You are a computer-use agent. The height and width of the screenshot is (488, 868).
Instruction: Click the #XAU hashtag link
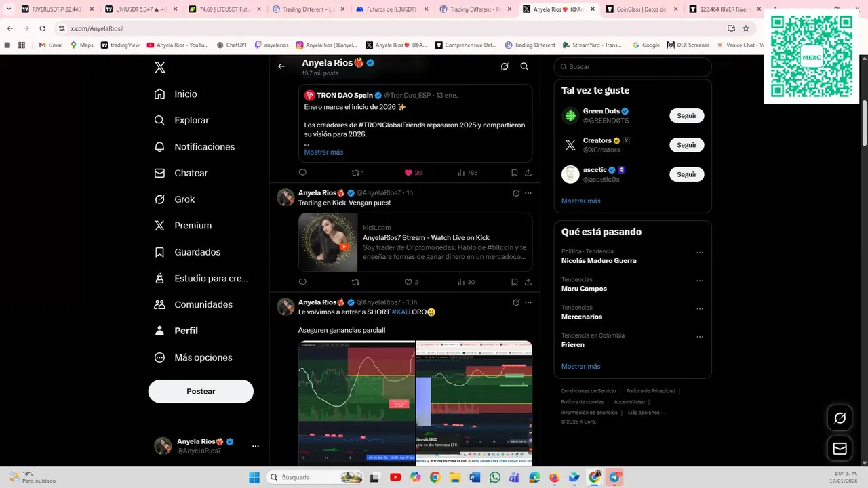(x=401, y=312)
